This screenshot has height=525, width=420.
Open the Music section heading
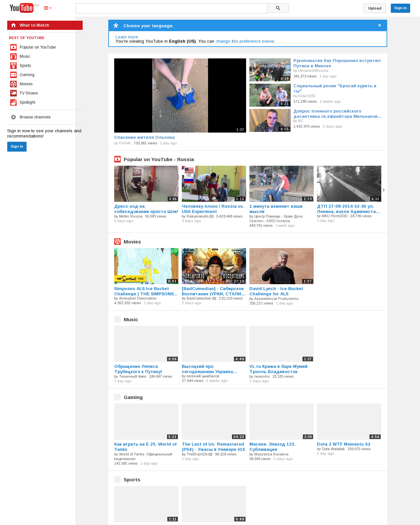131,320
